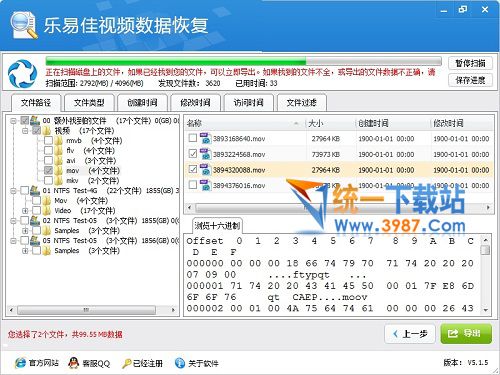The width and height of the screenshot is (500, 375).
Task: Click the hex viewer scroll-down arrow
Action: [x=486, y=310]
